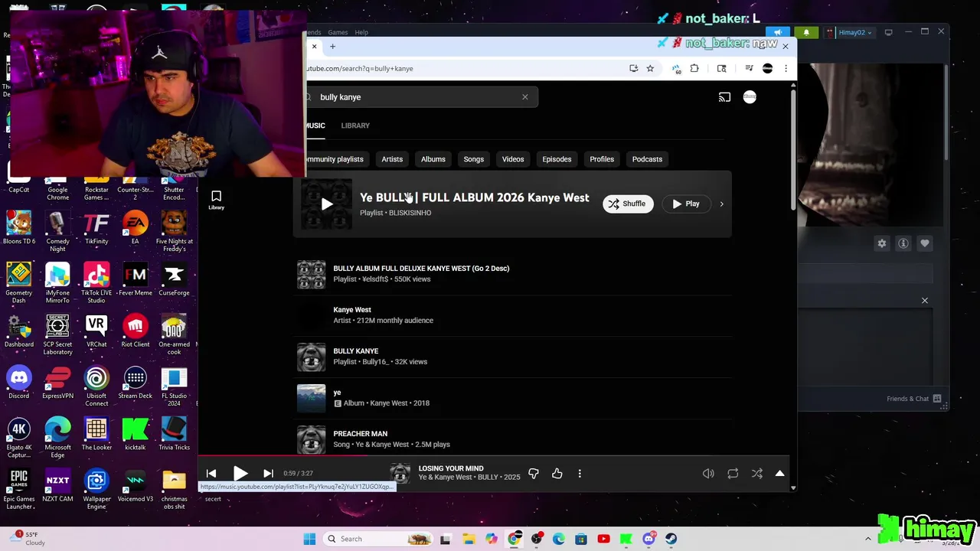Click the Windows Start button
This screenshot has height=551, width=980.
tap(309, 539)
